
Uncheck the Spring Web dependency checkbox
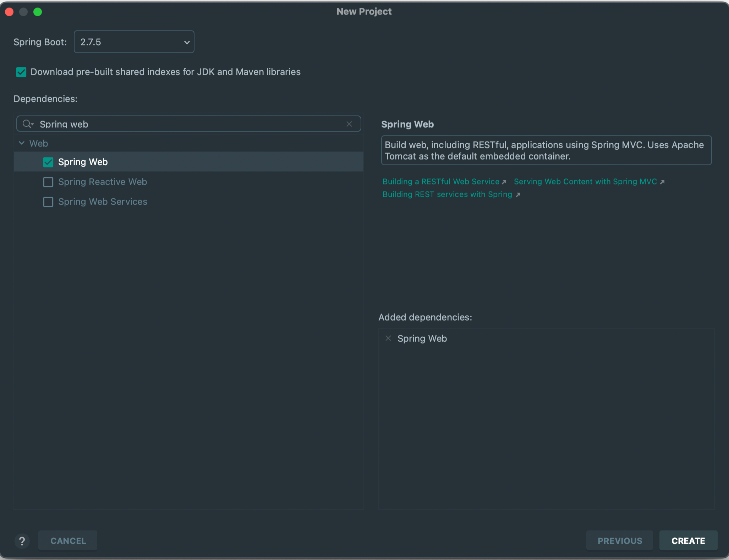pos(48,162)
